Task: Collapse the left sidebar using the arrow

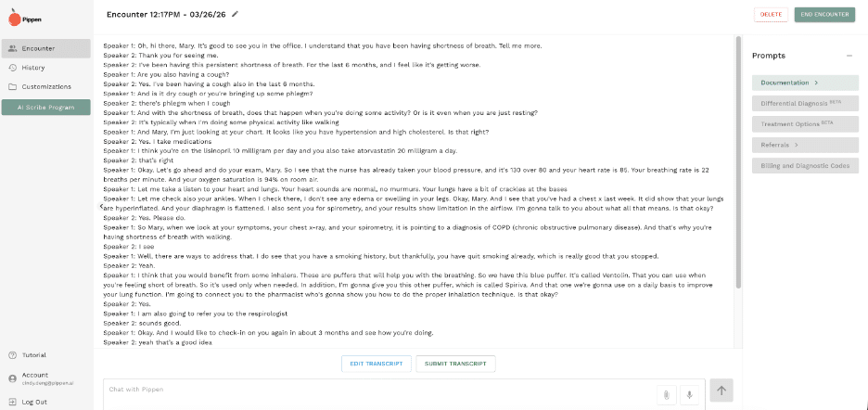Action: tap(101, 207)
